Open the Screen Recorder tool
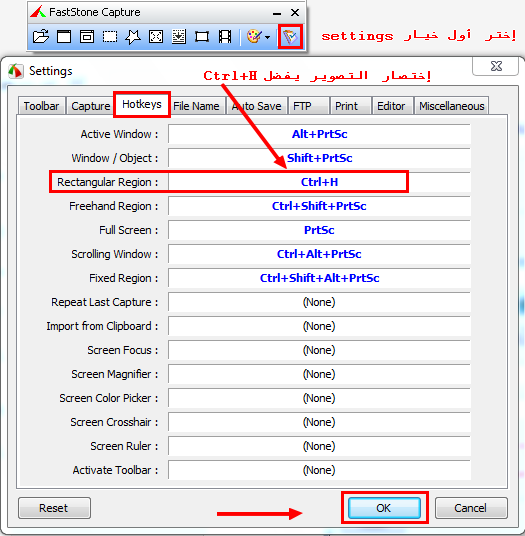The image size is (525, 536). click(225, 37)
